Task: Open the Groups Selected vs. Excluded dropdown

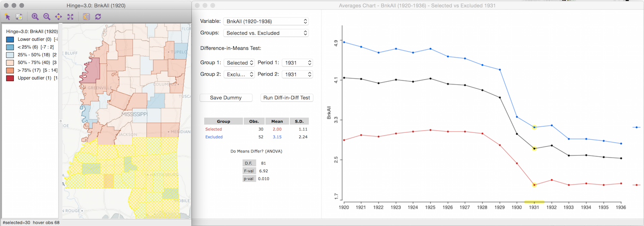Action: [x=266, y=33]
